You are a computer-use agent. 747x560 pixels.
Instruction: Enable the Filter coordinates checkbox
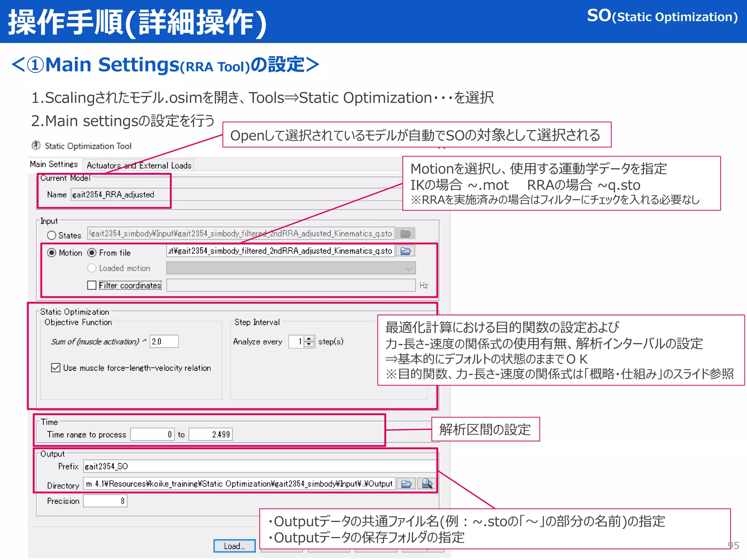[x=92, y=285]
